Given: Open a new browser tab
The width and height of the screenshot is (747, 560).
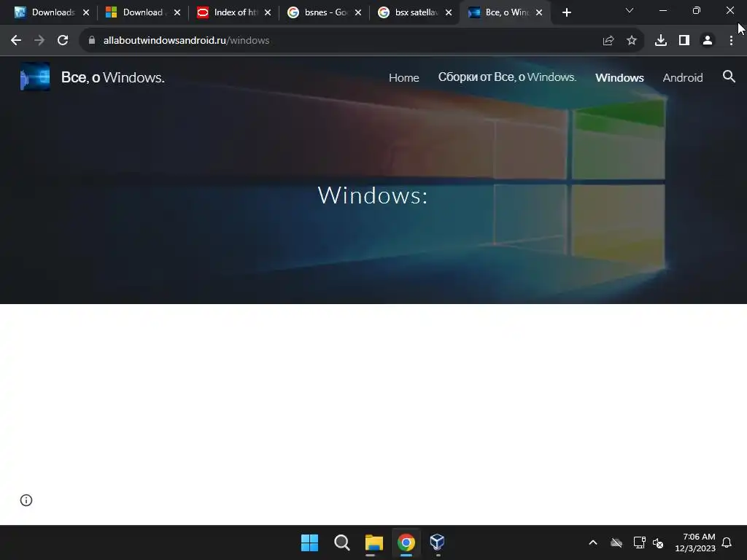Looking at the screenshot, I should (x=566, y=13).
